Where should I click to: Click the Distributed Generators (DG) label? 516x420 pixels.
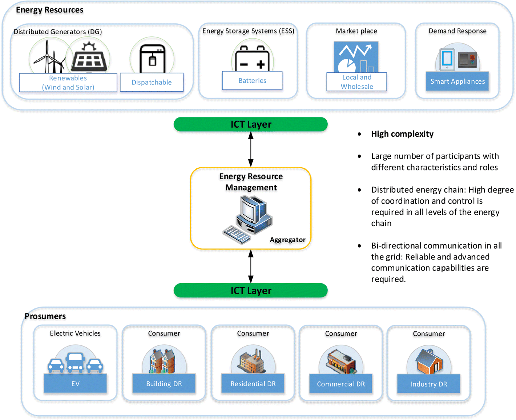(58, 32)
